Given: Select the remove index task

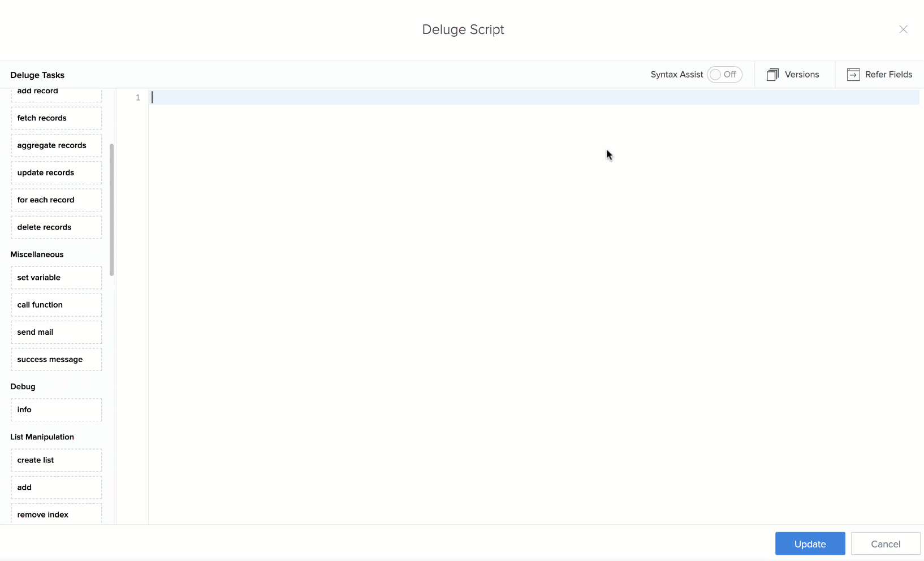Looking at the screenshot, I should coord(57,513).
